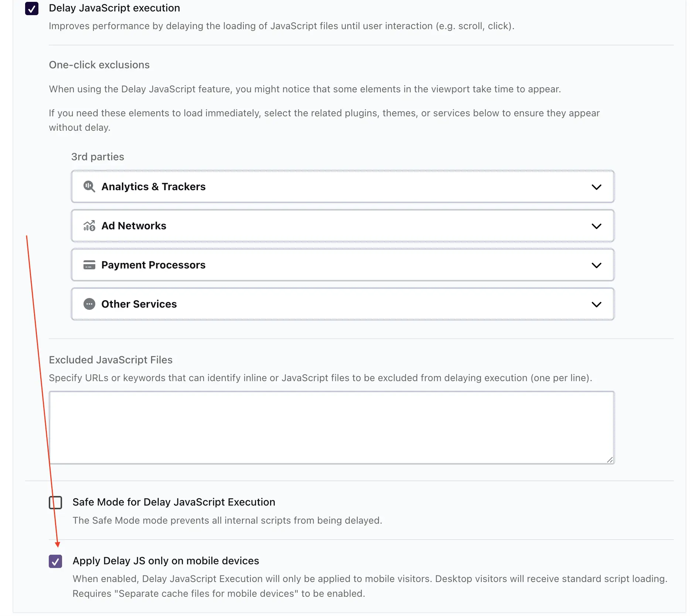Select the Analytics & Trackers title text
This screenshot has height=616, width=693.
(153, 186)
